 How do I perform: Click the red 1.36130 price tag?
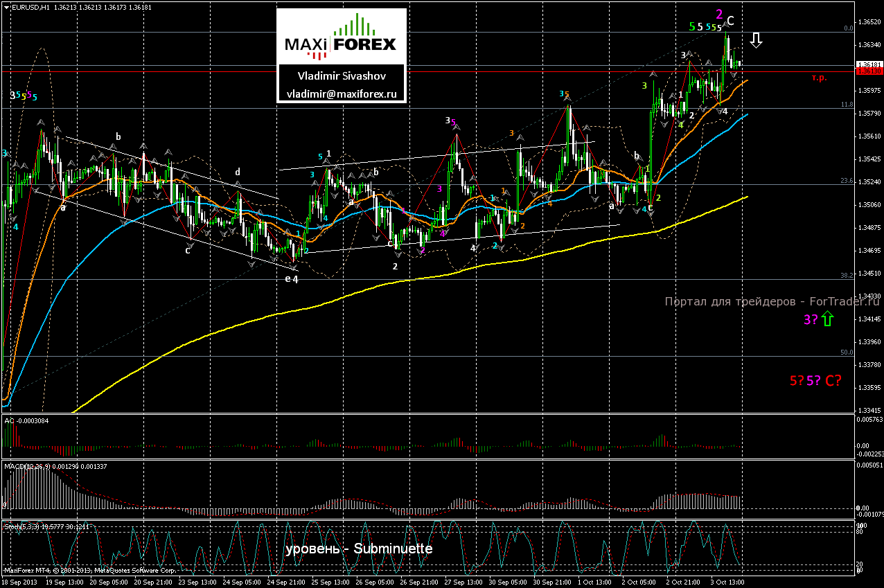[x=867, y=71]
